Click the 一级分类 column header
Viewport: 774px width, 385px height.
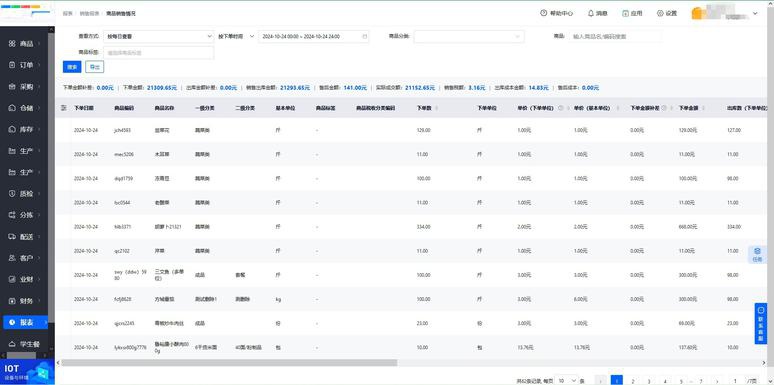204,108
